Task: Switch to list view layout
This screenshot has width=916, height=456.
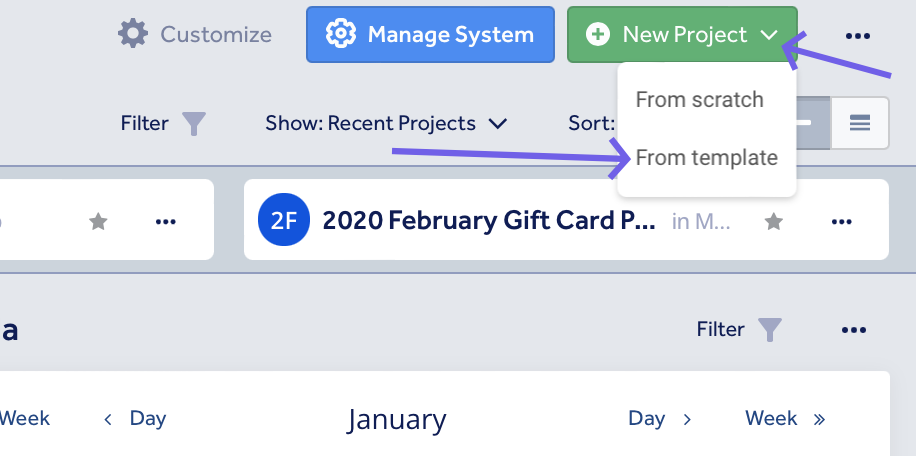Action: point(860,123)
